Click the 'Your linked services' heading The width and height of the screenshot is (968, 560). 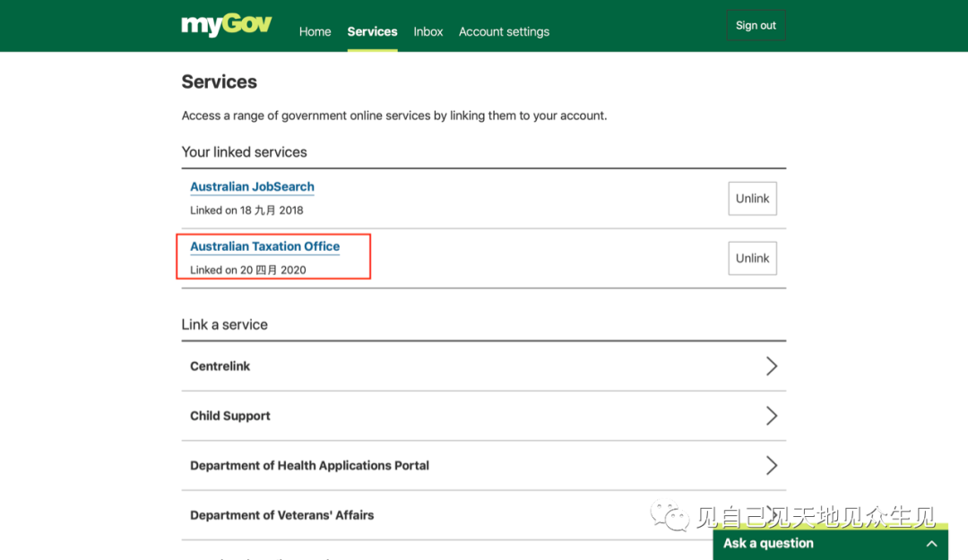(x=244, y=152)
